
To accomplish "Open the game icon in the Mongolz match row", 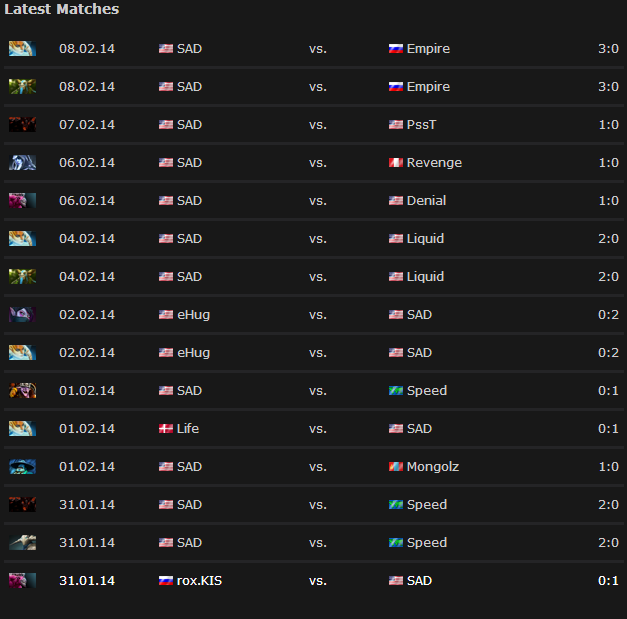I will (x=22, y=467).
